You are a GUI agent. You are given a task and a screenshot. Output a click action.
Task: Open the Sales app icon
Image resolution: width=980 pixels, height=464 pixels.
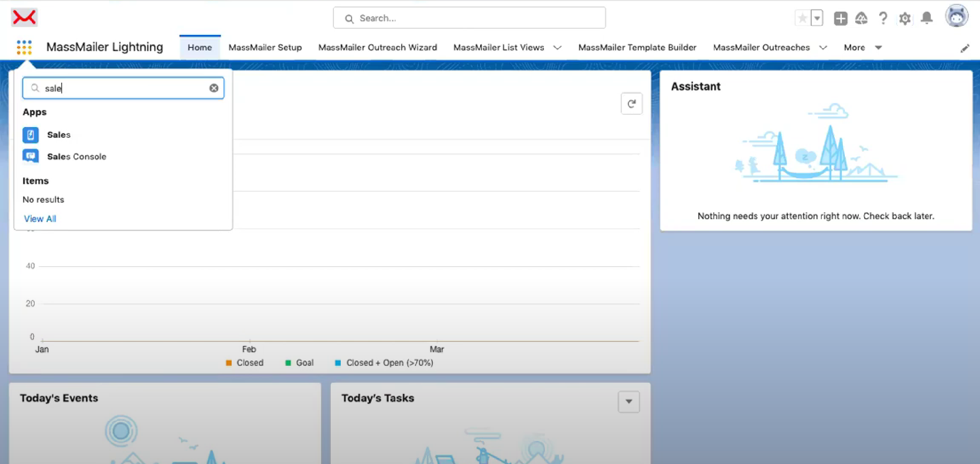[30, 135]
